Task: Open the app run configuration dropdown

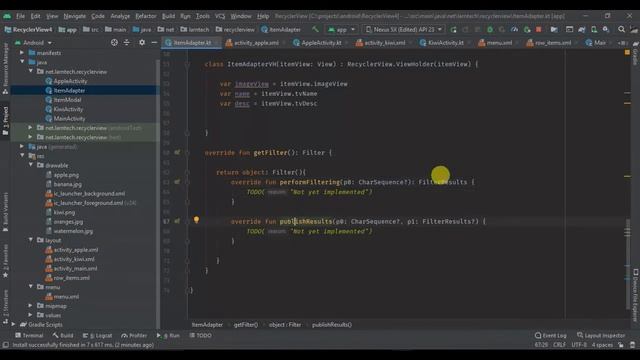Action: coord(342,29)
